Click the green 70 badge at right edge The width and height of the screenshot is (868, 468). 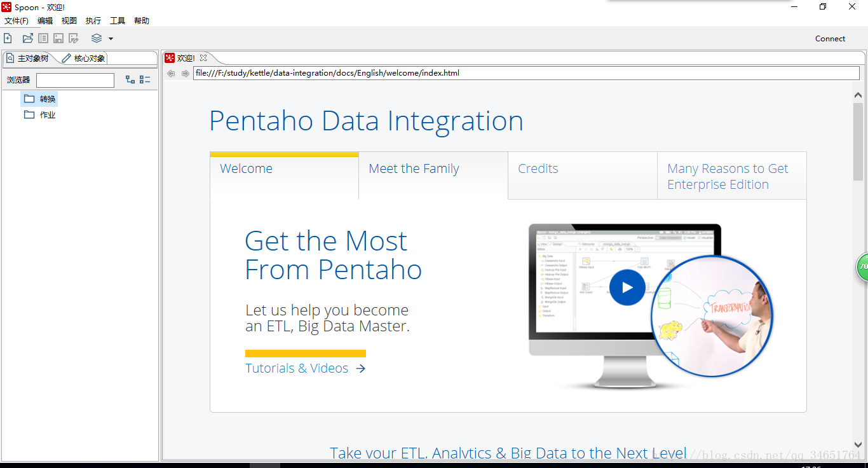pyautogui.click(x=862, y=267)
